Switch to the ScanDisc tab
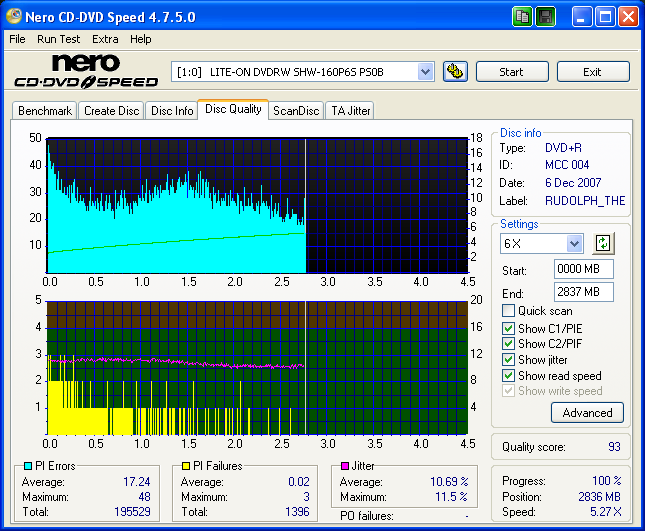Image resolution: width=645 pixels, height=531 pixels. [x=296, y=111]
